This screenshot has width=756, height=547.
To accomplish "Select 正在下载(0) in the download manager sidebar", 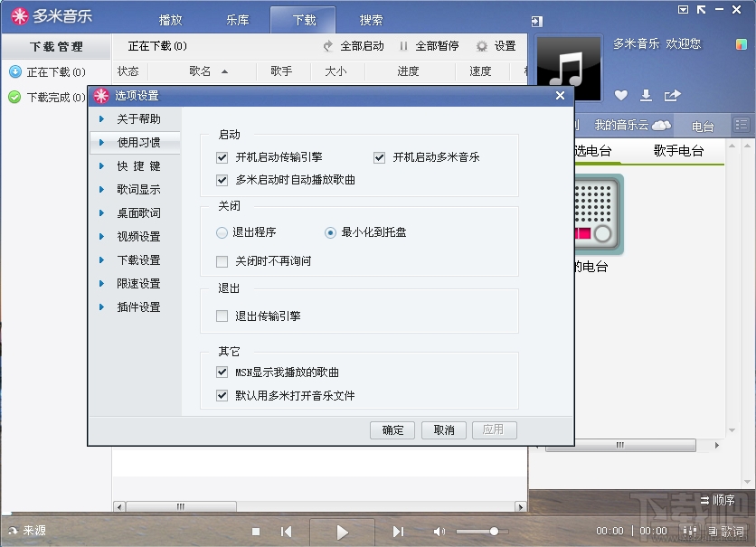I will click(x=50, y=71).
